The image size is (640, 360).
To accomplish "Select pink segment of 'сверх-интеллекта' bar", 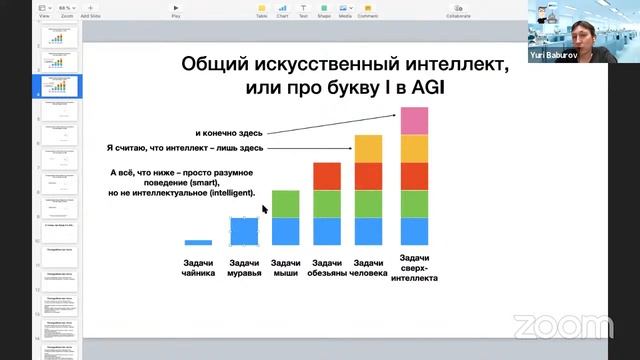I will pyautogui.click(x=414, y=121).
